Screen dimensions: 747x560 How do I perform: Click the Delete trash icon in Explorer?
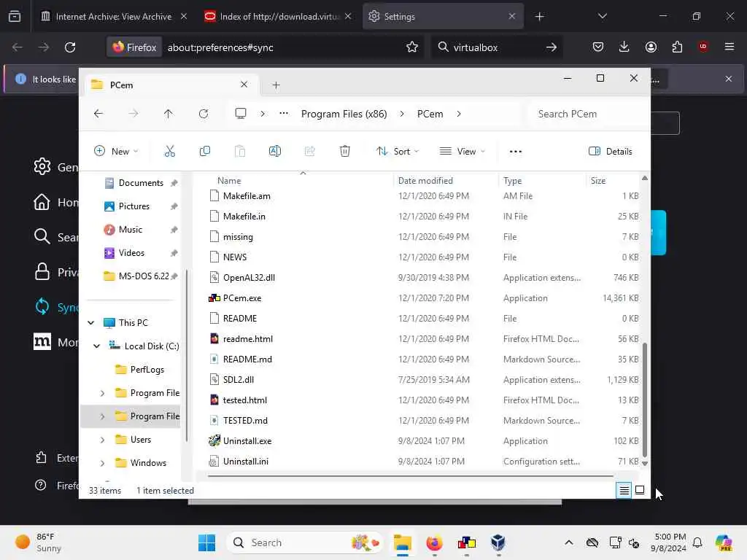[345, 152]
